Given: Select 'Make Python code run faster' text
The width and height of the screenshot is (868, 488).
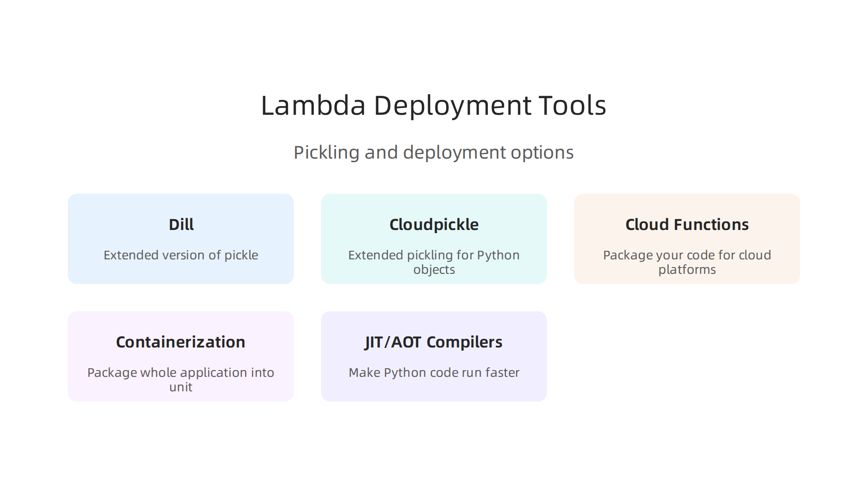Looking at the screenshot, I should [434, 373].
